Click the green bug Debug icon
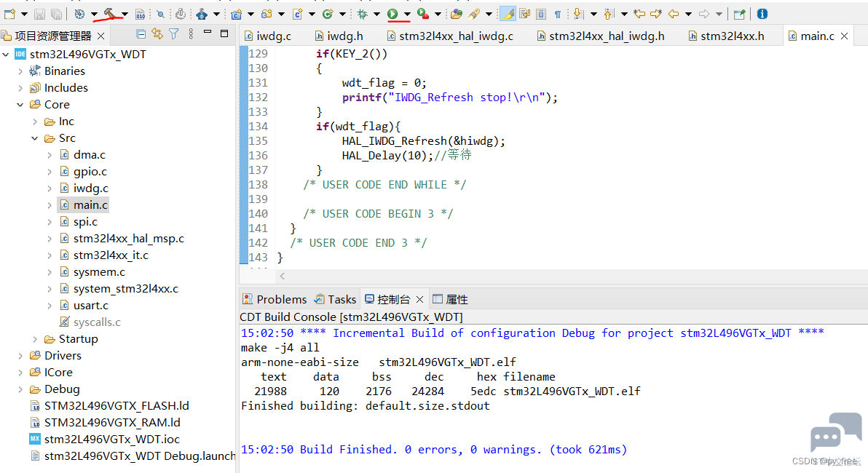Viewport: 868px width, 473px height. click(x=362, y=14)
